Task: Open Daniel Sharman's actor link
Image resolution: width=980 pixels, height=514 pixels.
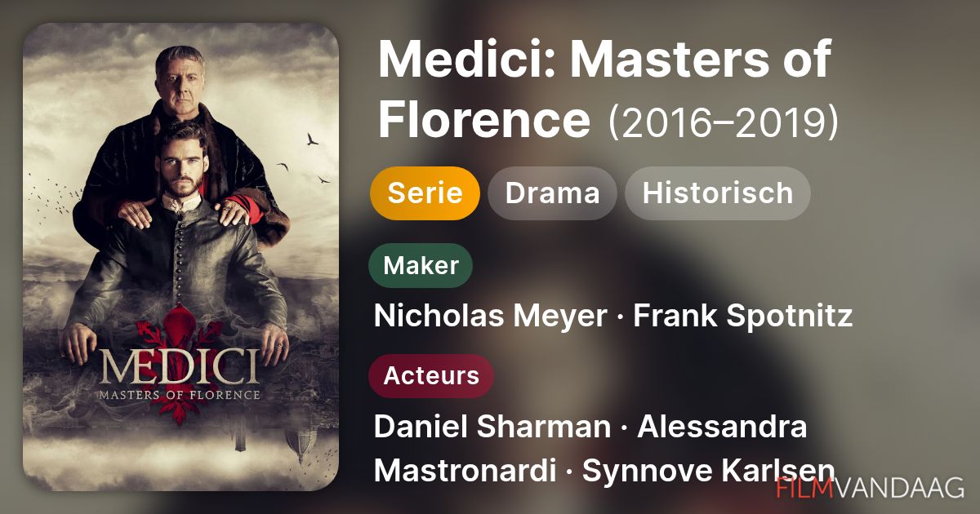Action: point(492,427)
